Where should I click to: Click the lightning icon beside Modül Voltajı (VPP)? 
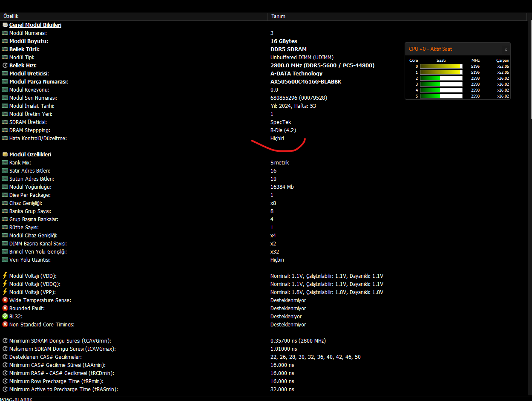(x=5, y=292)
